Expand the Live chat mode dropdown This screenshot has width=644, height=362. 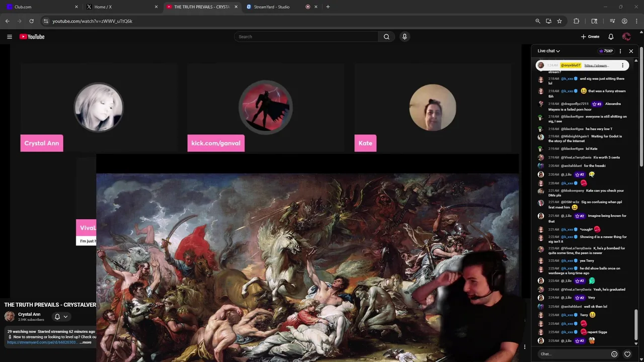pyautogui.click(x=549, y=51)
